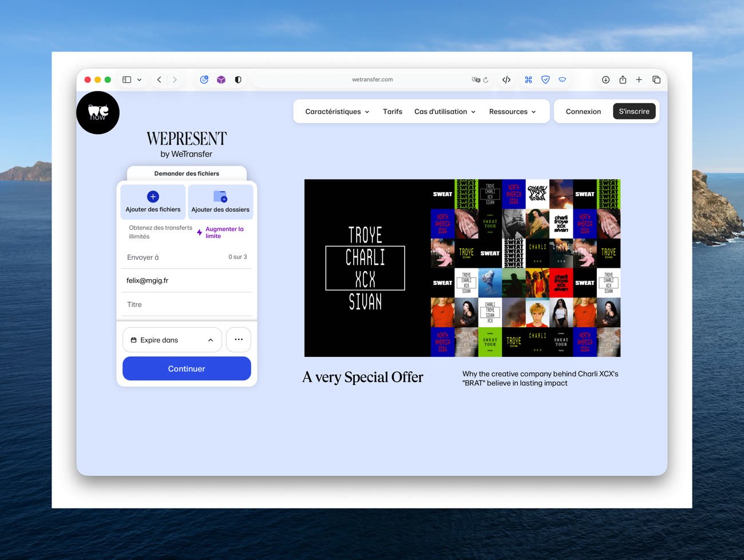
Task: Open the Troye Charli XCX Sivan artwork
Action: [462, 268]
